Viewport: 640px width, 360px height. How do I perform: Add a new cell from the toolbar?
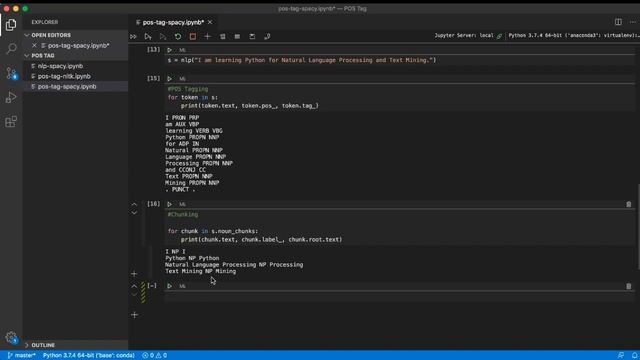207,36
